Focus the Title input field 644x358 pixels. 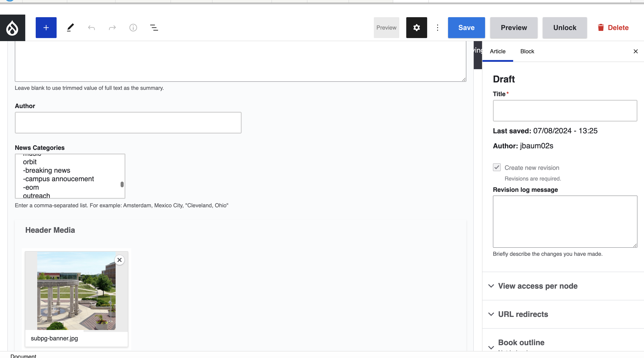(565, 111)
